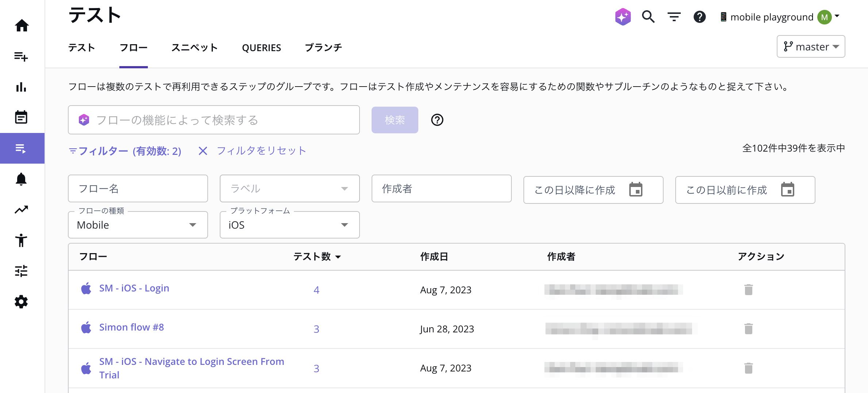The image size is (868, 393).
Task: Open the calendar schedule sidebar icon
Action: point(21,117)
